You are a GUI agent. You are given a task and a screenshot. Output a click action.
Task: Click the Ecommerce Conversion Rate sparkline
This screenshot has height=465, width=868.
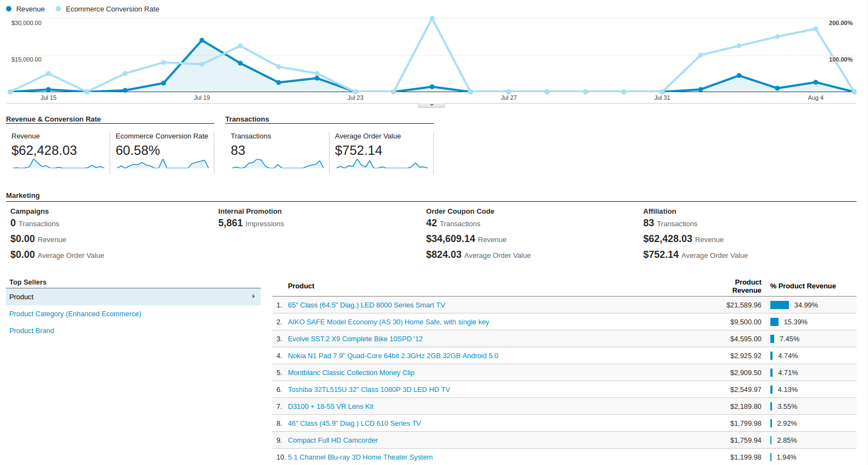(163, 164)
